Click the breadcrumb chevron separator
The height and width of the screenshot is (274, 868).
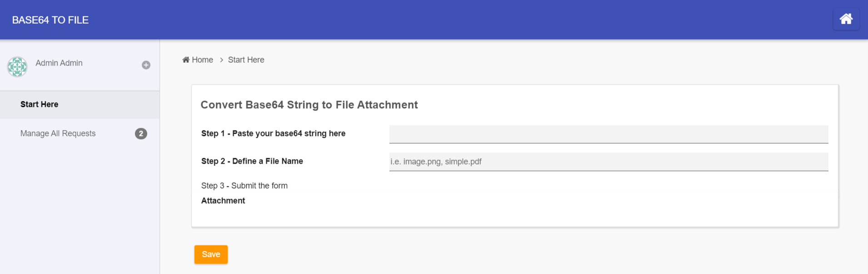(x=221, y=60)
